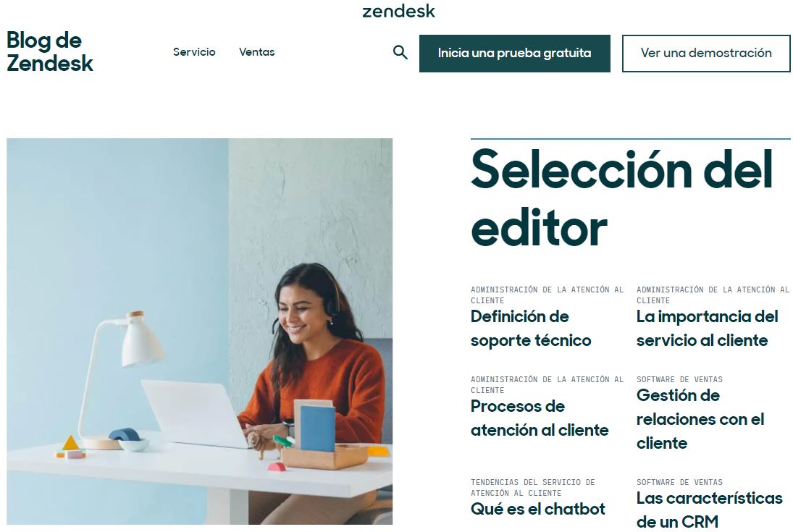
Task: Click category label above La importancia del servicio
Action: pyautogui.click(x=713, y=295)
